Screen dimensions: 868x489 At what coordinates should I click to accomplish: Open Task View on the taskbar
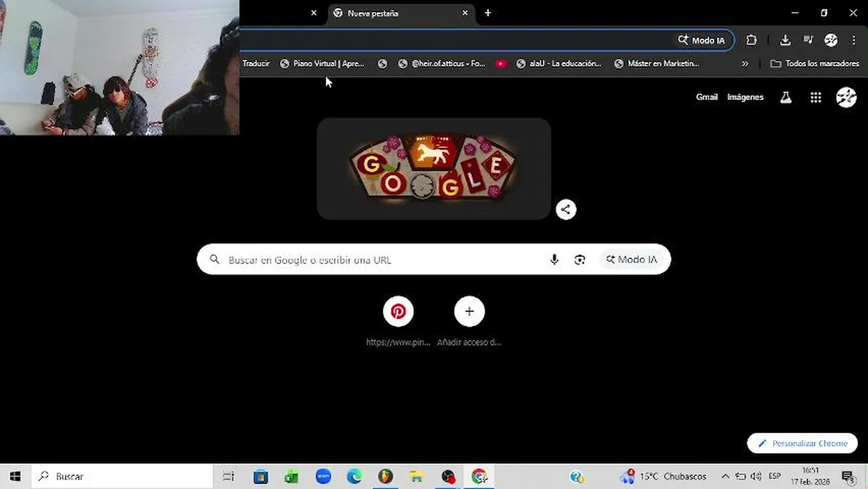(228, 477)
